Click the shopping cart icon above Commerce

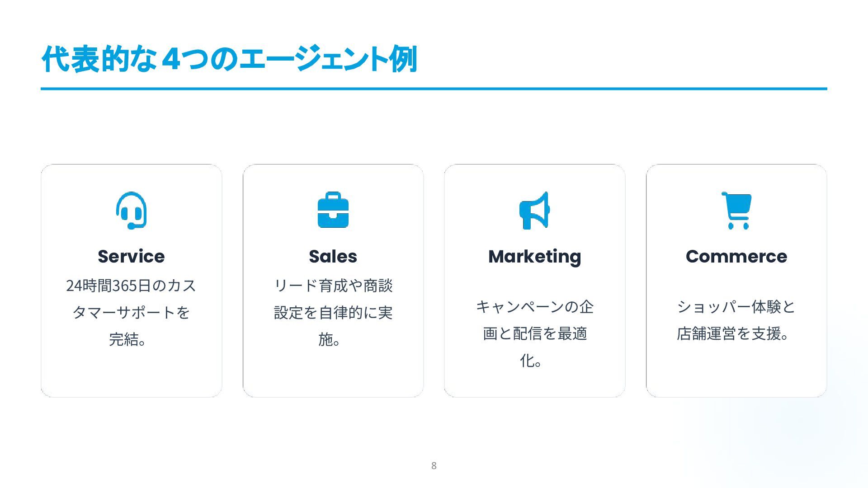pyautogui.click(x=736, y=211)
